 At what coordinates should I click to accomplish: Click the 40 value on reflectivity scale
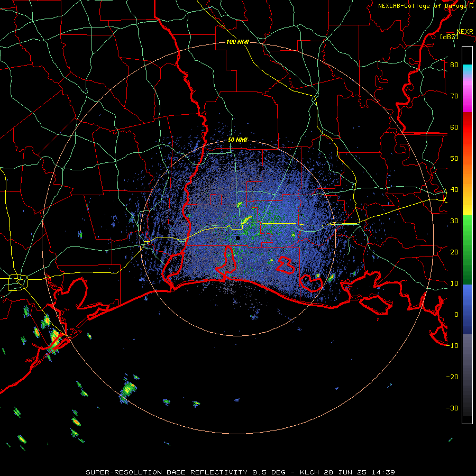tap(454, 190)
